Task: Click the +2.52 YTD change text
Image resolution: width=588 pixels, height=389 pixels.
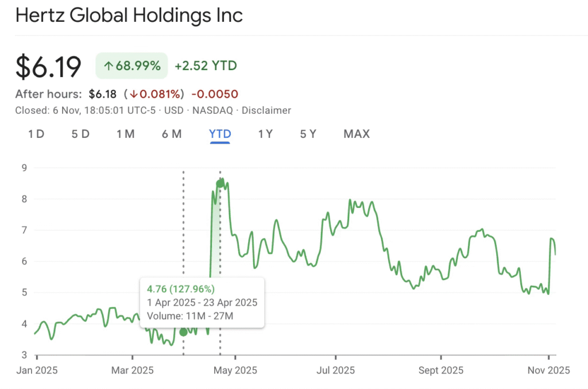Action: (x=206, y=66)
